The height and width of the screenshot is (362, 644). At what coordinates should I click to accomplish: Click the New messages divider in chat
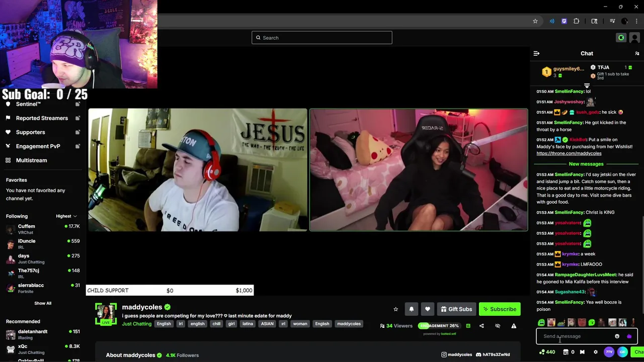tap(586, 164)
